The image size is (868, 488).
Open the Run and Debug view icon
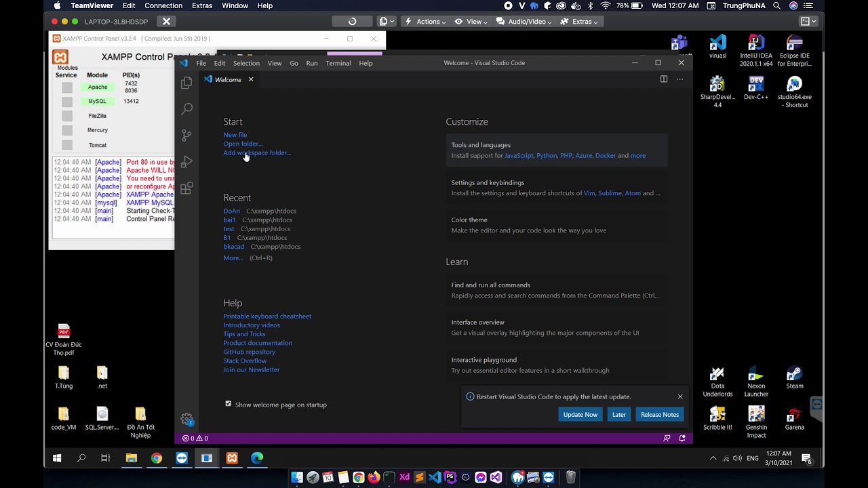coord(186,161)
